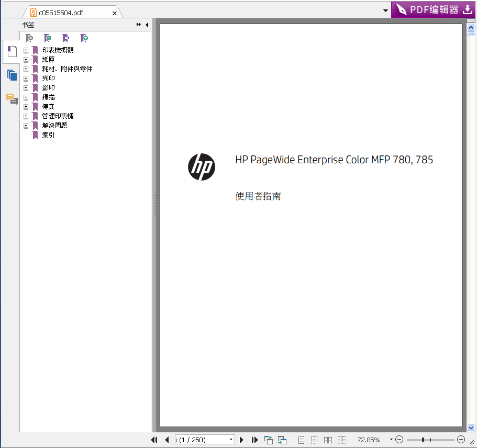The height and width of the screenshot is (448, 477).
Task: Open the bookmark options dropdown icon
Action: click(84, 38)
